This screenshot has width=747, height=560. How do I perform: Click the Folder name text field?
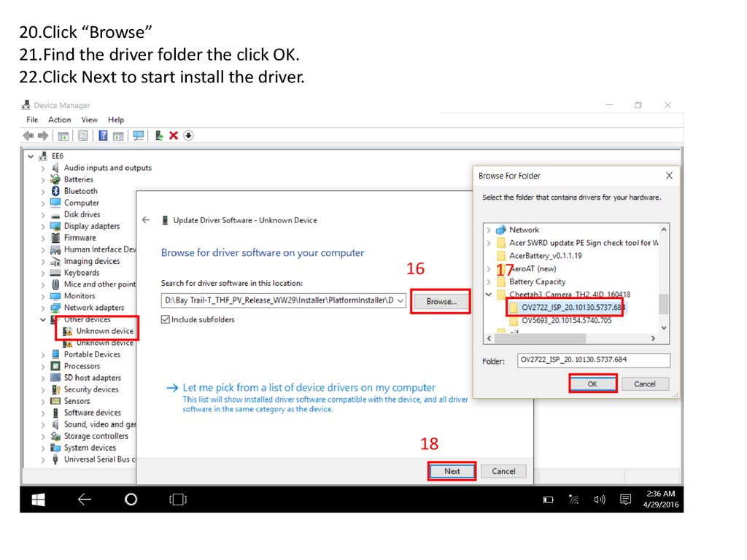[x=594, y=360]
